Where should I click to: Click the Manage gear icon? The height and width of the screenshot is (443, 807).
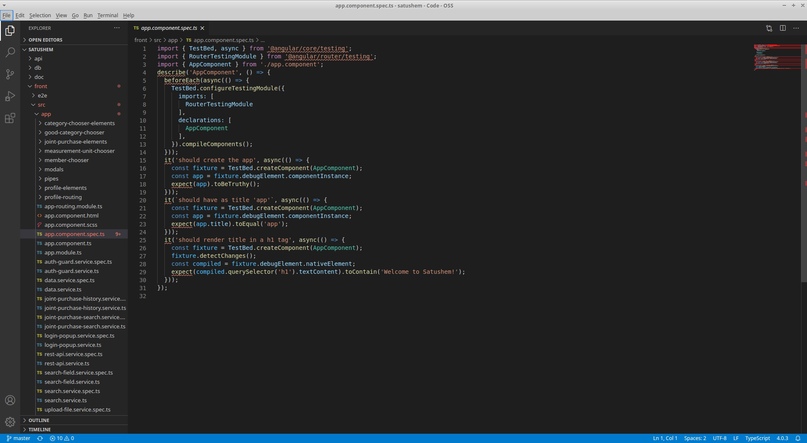(x=10, y=422)
